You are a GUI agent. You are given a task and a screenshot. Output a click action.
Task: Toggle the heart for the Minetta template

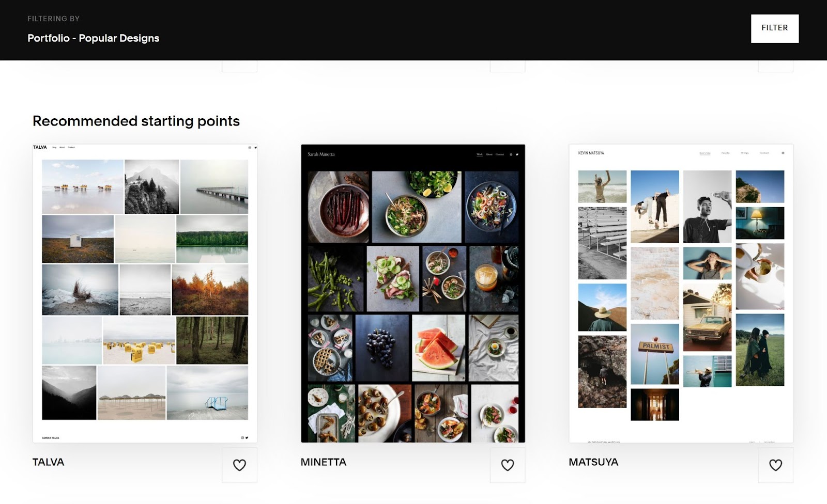508,465
